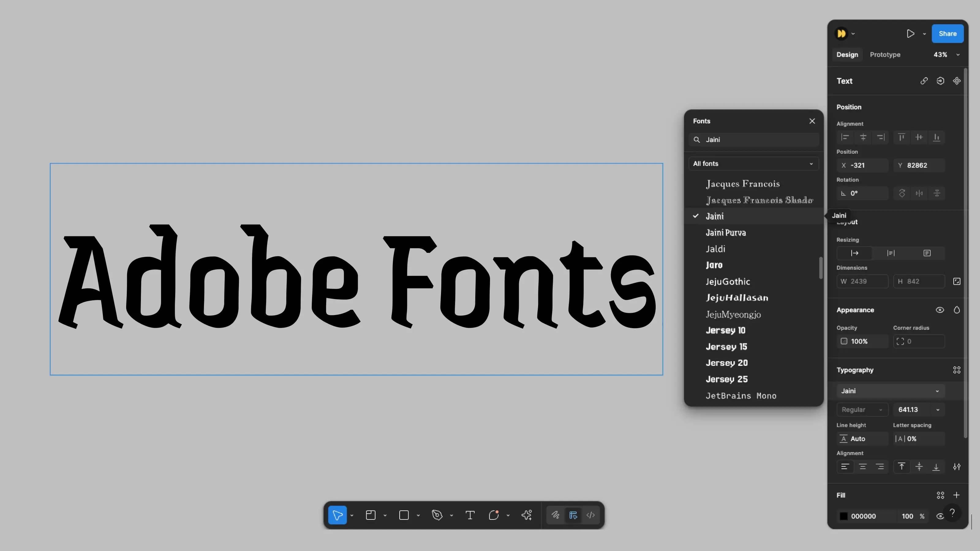Click the font list scrollbar thumb
Image resolution: width=980 pixels, height=551 pixels.
point(821,268)
